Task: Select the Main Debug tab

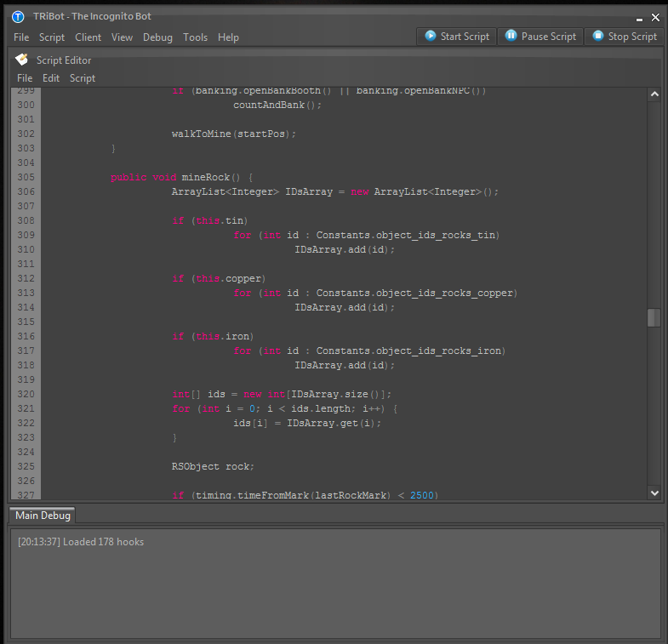Action: [43, 516]
